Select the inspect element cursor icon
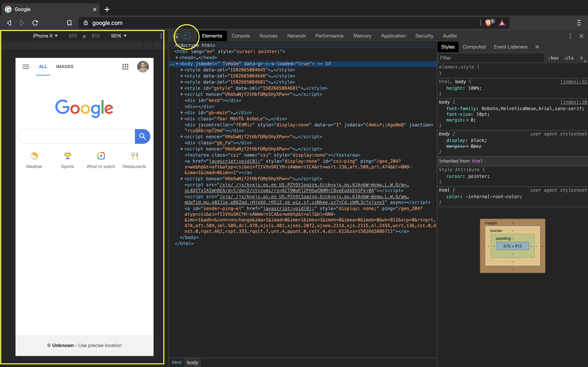 (x=175, y=36)
